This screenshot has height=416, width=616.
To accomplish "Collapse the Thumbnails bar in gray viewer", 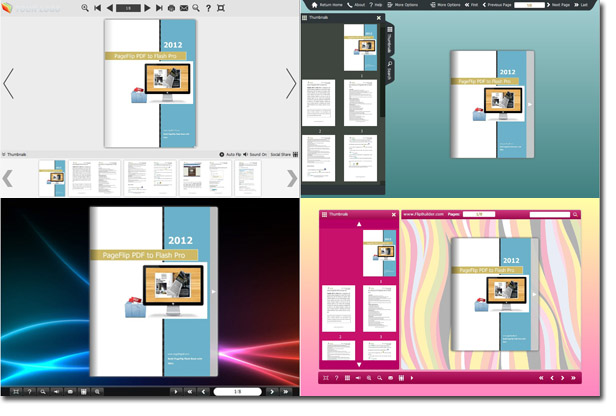I will click(x=14, y=154).
